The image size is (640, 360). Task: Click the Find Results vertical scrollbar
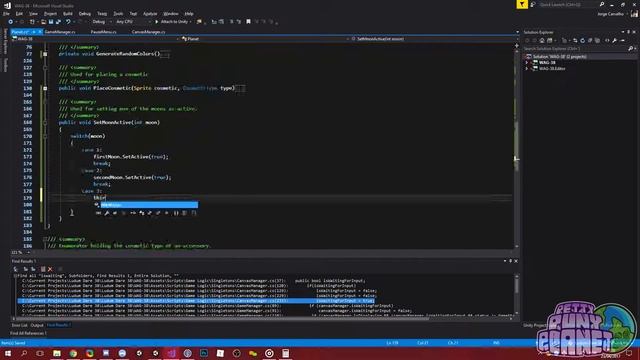[516, 294]
